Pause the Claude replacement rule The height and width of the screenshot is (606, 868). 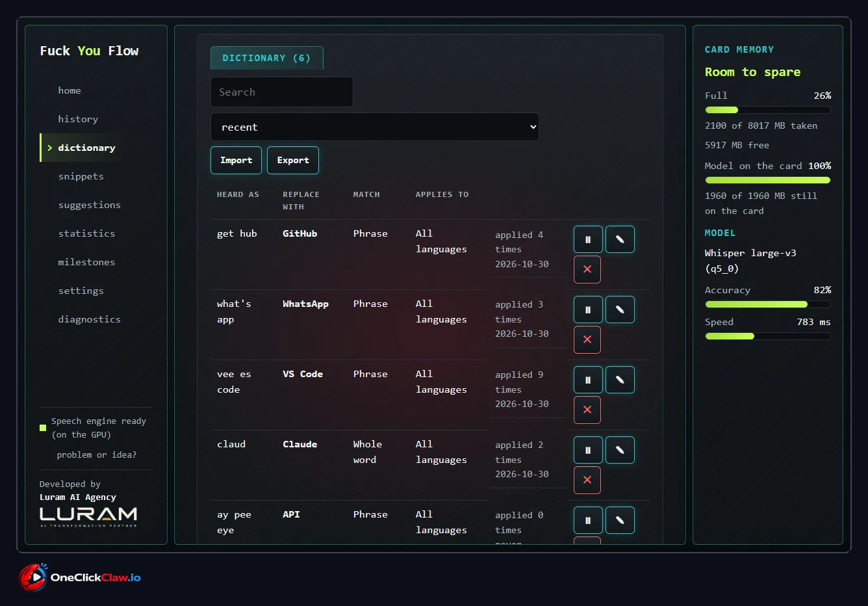coord(588,450)
